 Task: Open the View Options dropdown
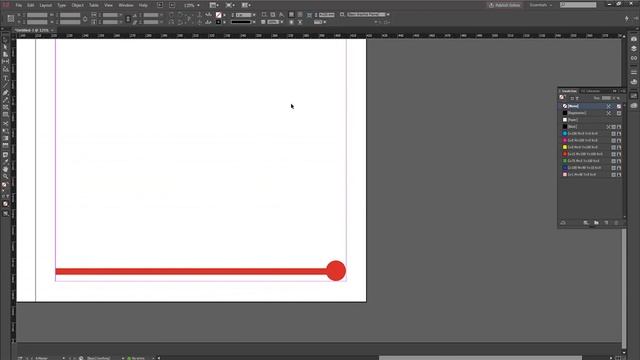click(x=214, y=5)
